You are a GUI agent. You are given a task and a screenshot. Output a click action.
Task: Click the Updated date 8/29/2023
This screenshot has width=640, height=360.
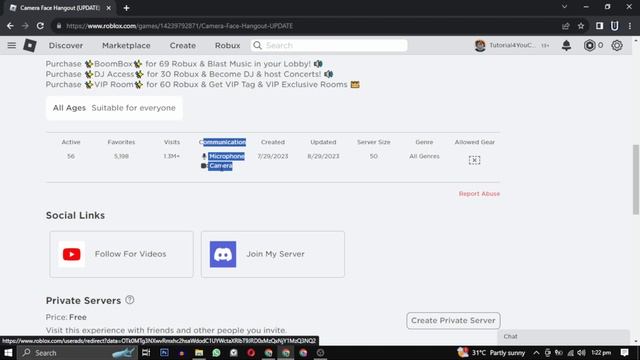point(323,156)
